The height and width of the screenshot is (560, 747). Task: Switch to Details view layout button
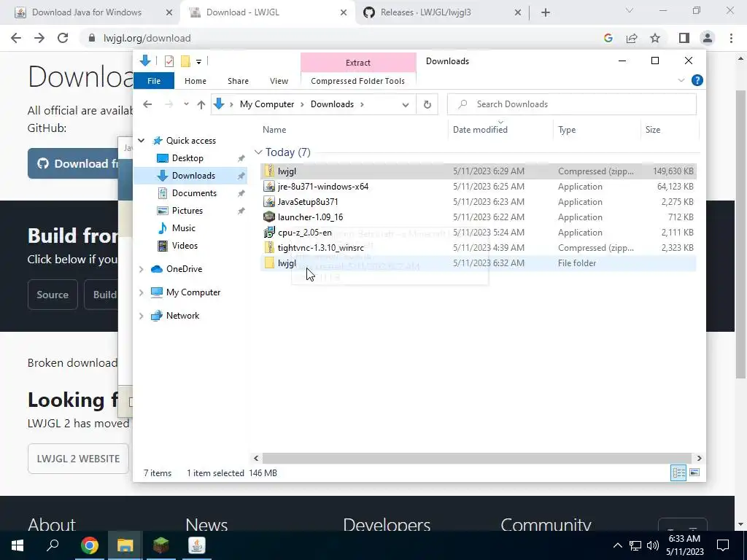678,472
